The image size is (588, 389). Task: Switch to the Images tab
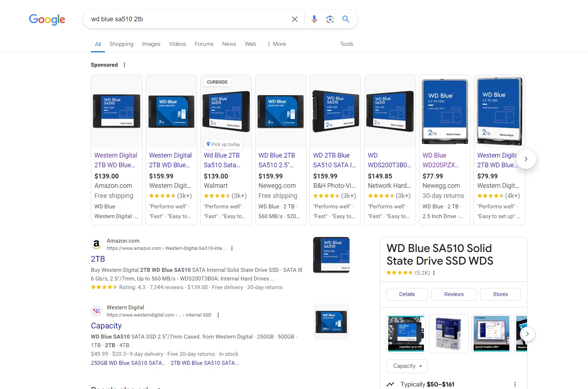pos(151,44)
